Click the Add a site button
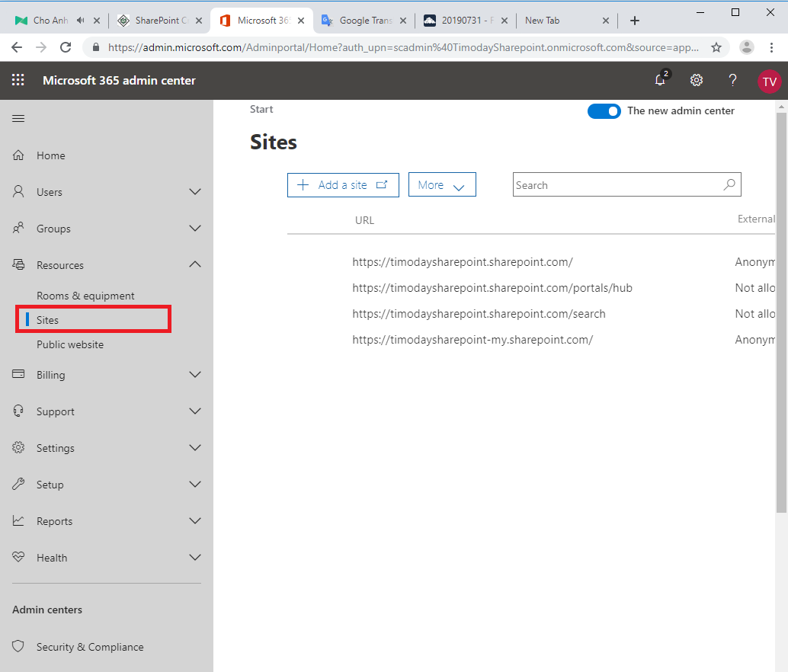 click(343, 184)
